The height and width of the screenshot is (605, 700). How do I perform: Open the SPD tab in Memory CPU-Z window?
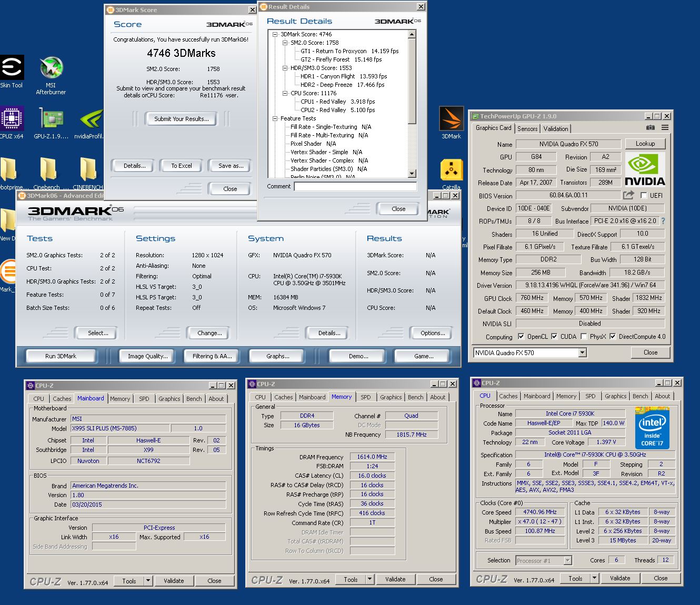point(366,397)
